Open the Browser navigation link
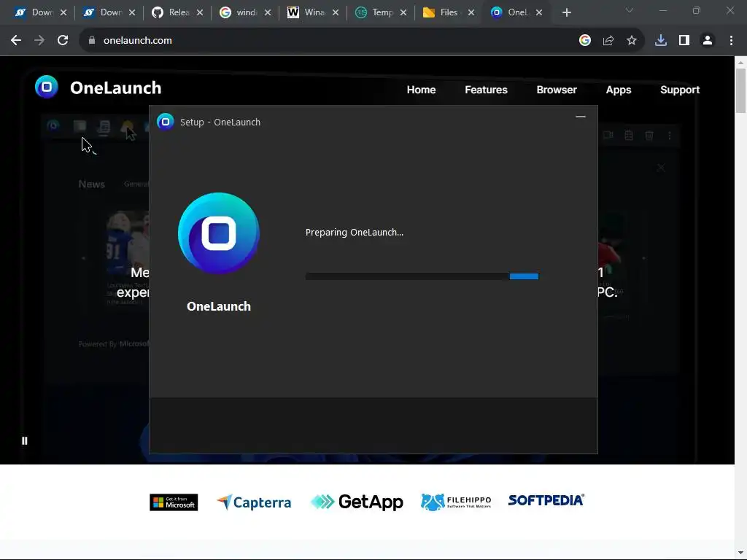This screenshot has width=747, height=560. point(557,90)
